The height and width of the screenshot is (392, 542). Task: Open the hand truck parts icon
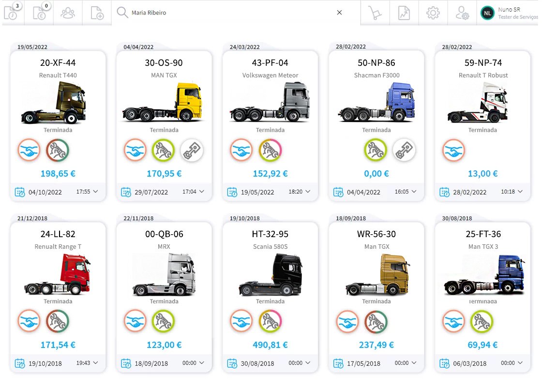point(375,13)
